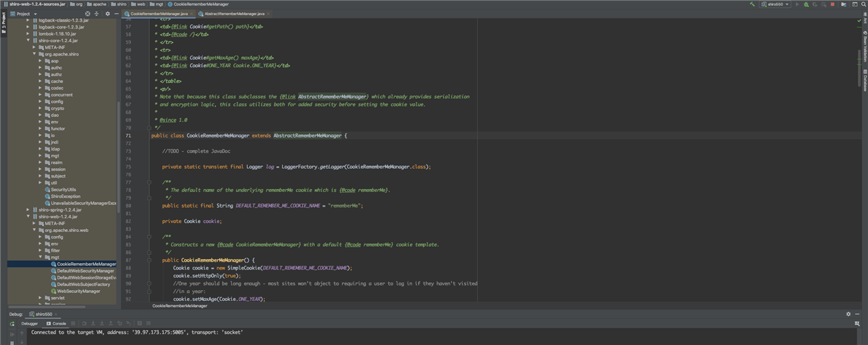Open the Bean Validation side tab
The height and width of the screenshot is (345, 868).
(865, 46)
